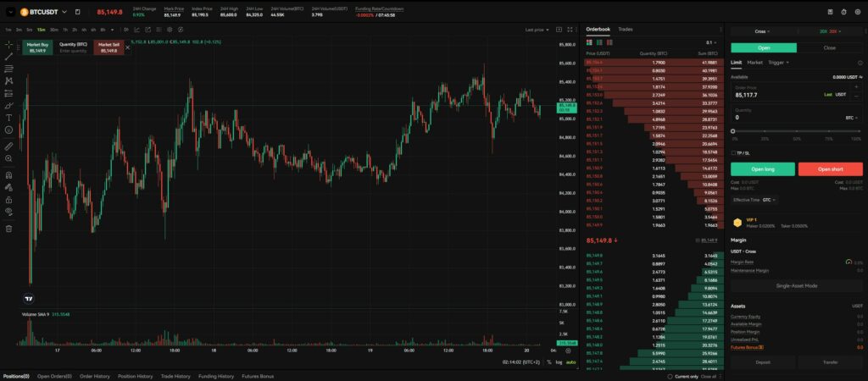Screen dimensions: 868x381
Task: Activate the zoom in tool
Action: point(8,158)
